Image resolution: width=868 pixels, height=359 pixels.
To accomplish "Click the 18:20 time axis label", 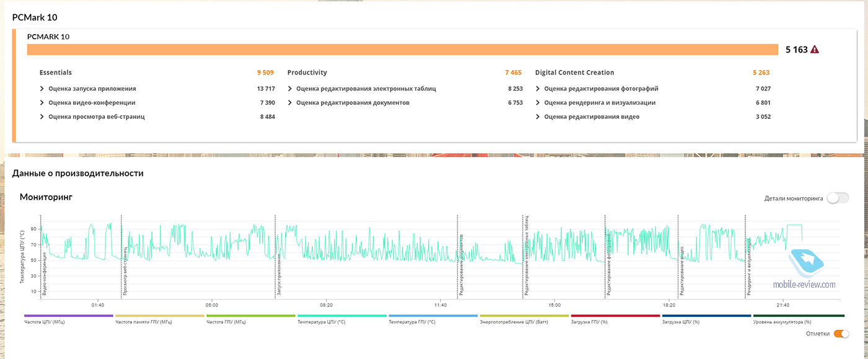I will click(x=668, y=305).
